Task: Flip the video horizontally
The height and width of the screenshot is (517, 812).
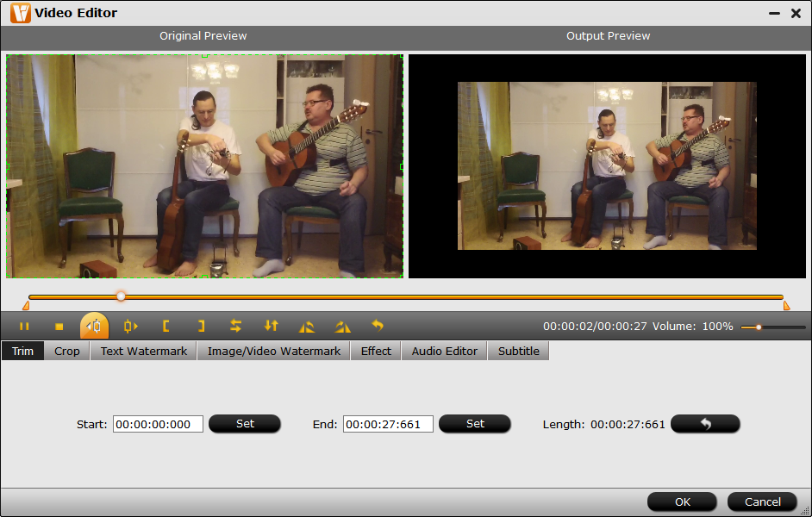Action: click(235, 327)
